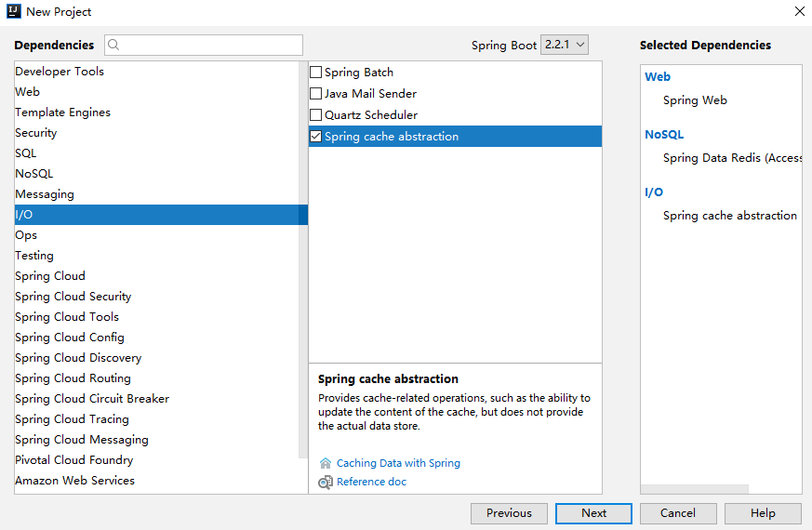Click the Next button

coord(593,513)
